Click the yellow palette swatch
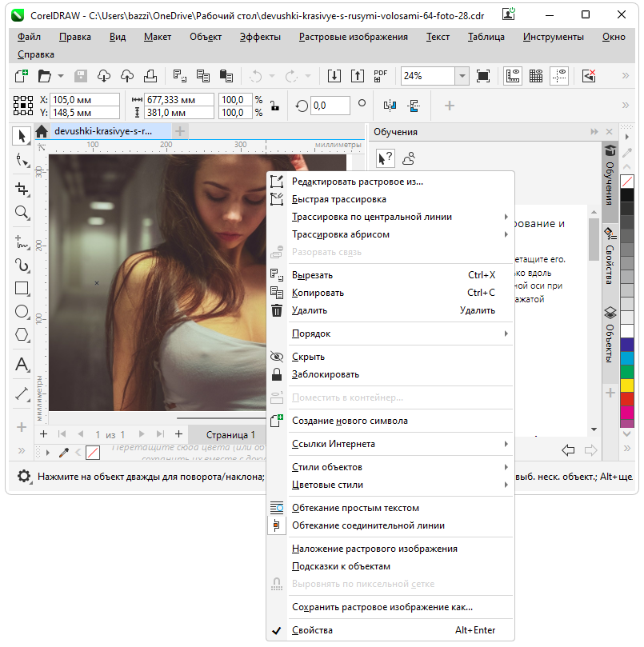 coord(627,385)
